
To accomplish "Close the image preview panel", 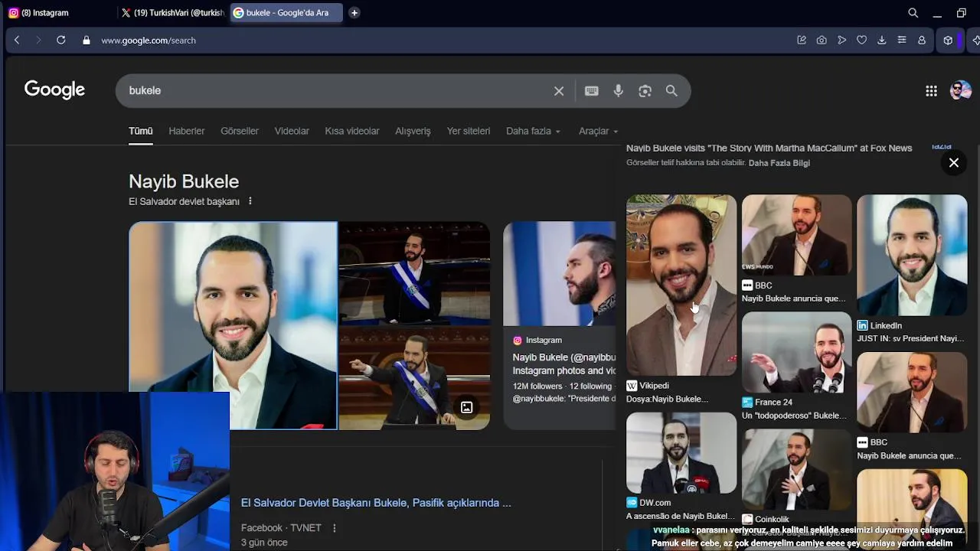I will pyautogui.click(x=954, y=162).
